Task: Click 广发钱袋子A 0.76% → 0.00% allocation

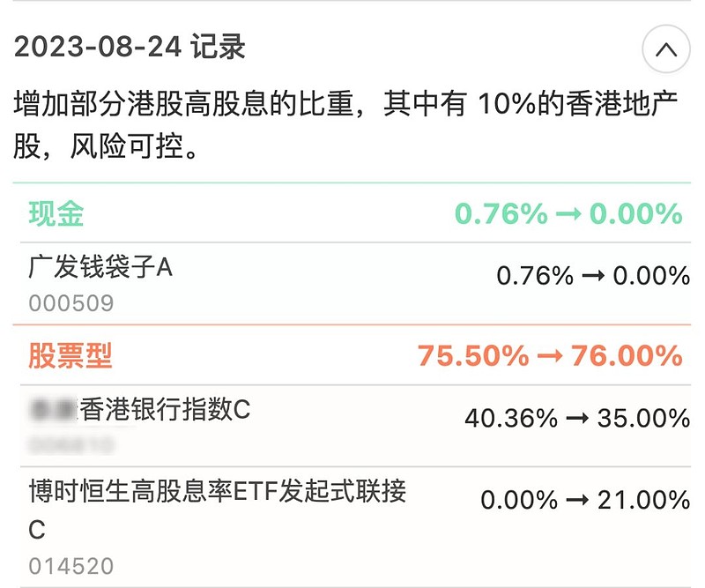Action: (x=593, y=276)
